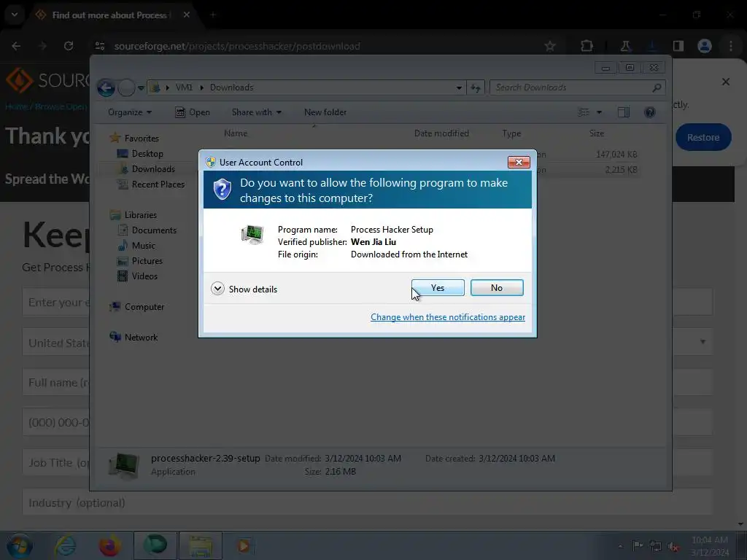Click the Industry (optional) field on webpage
Viewport: 747px width, 560px height.
pyautogui.click(x=367, y=503)
